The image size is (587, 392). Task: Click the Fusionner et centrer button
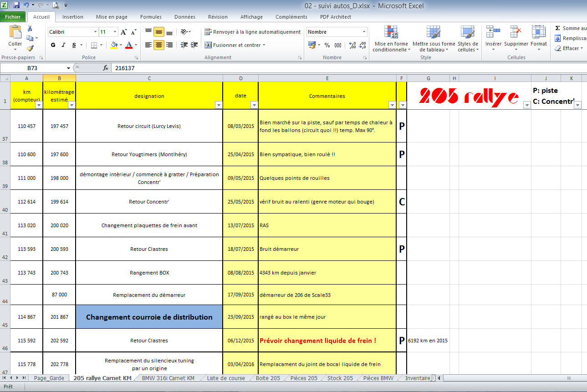(235, 45)
